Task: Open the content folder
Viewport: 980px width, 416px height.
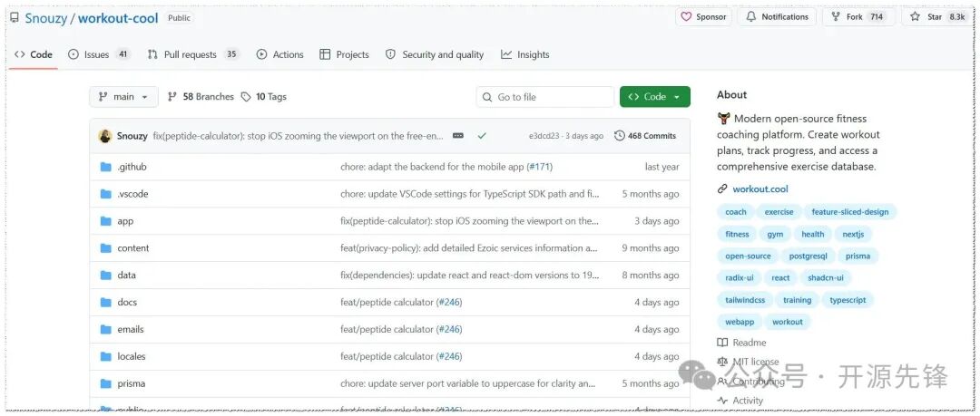Action: click(x=133, y=248)
